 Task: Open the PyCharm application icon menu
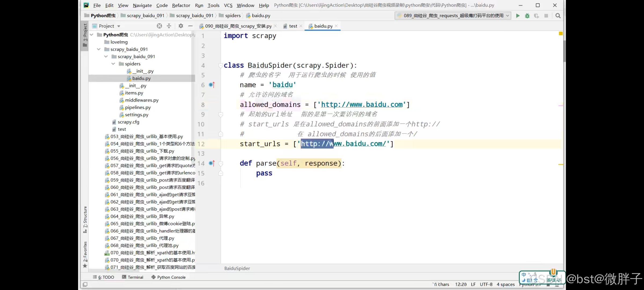pos(86,5)
